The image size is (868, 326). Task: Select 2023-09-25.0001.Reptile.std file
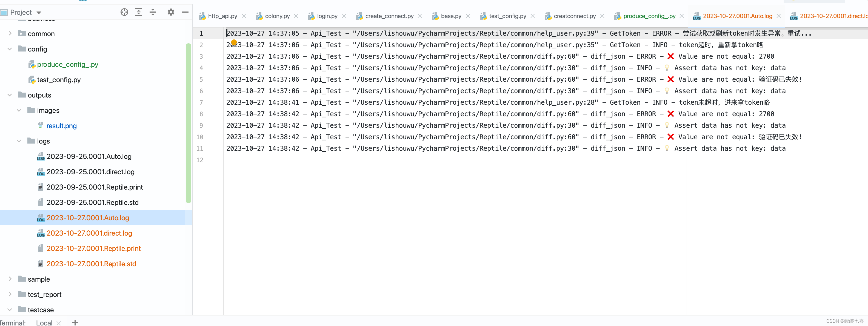tap(93, 202)
